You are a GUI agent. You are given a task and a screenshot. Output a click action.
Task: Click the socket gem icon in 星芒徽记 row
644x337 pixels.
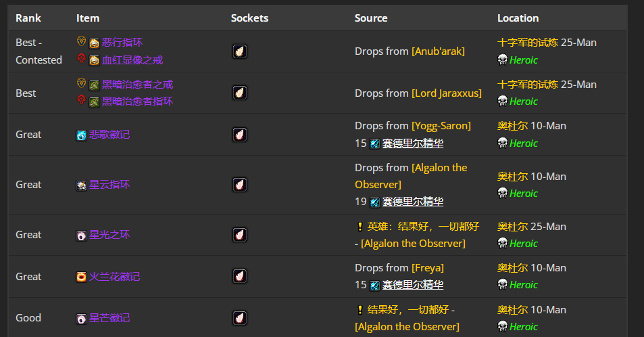[239, 318]
